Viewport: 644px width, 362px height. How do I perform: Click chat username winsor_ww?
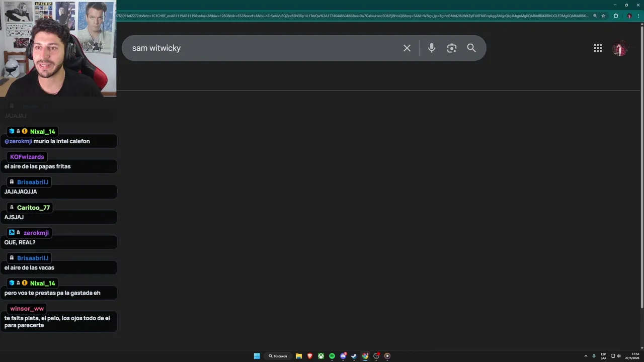27,309
